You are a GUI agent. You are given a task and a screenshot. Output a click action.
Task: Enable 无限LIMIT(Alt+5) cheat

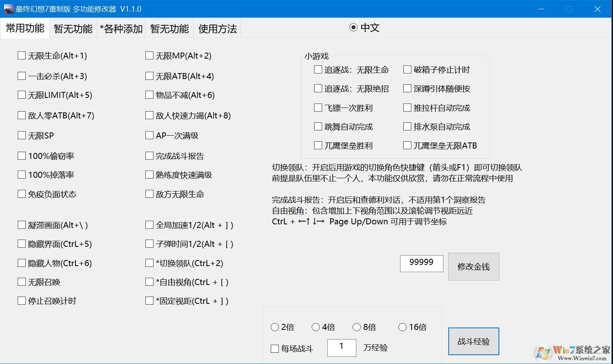22,95
